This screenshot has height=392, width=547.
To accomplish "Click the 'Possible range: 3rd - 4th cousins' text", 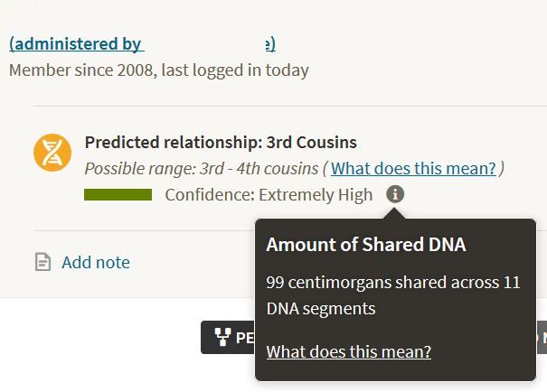I will (201, 168).
